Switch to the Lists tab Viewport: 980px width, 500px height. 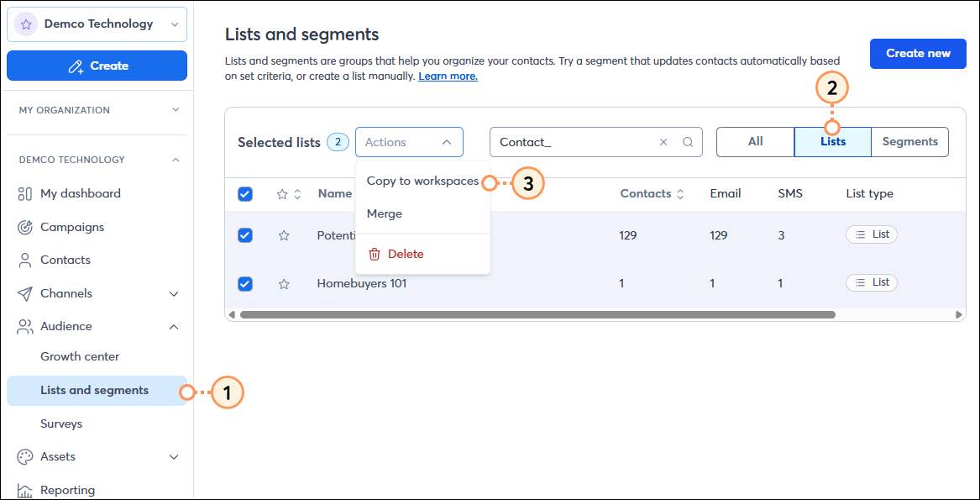pyautogui.click(x=832, y=142)
